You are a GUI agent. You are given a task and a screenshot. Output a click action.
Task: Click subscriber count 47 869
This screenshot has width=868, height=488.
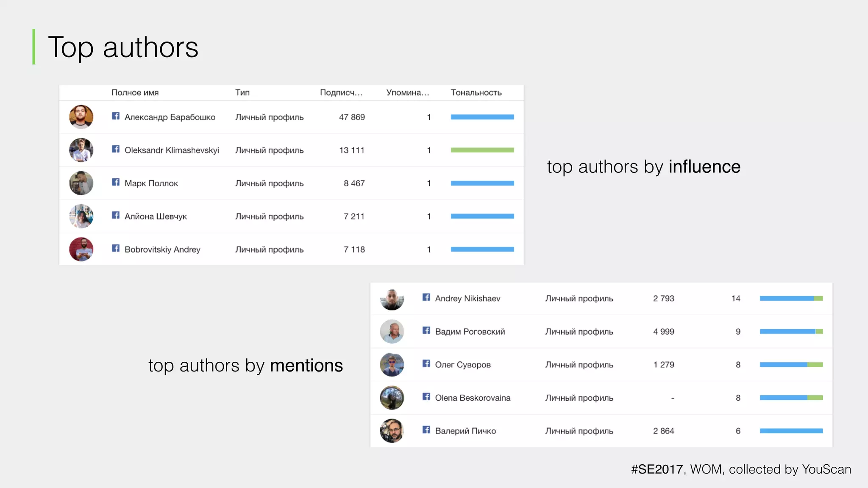pyautogui.click(x=352, y=117)
